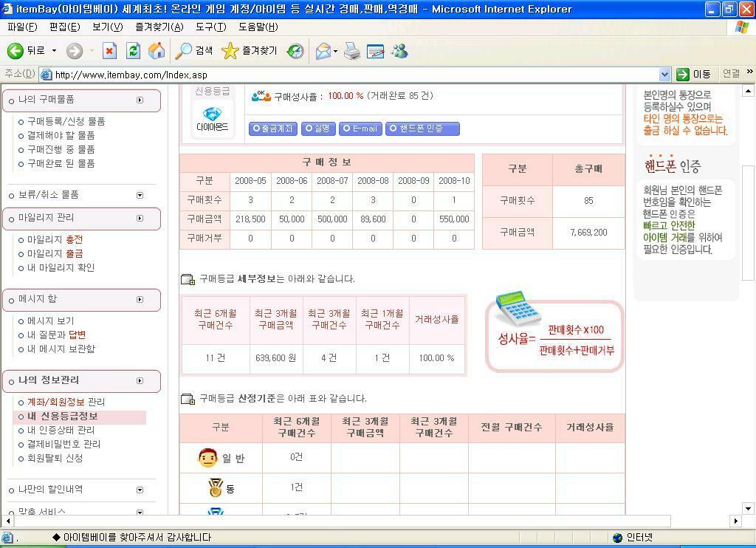Click the 세부정보 section note icon

click(x=188, y=279)
